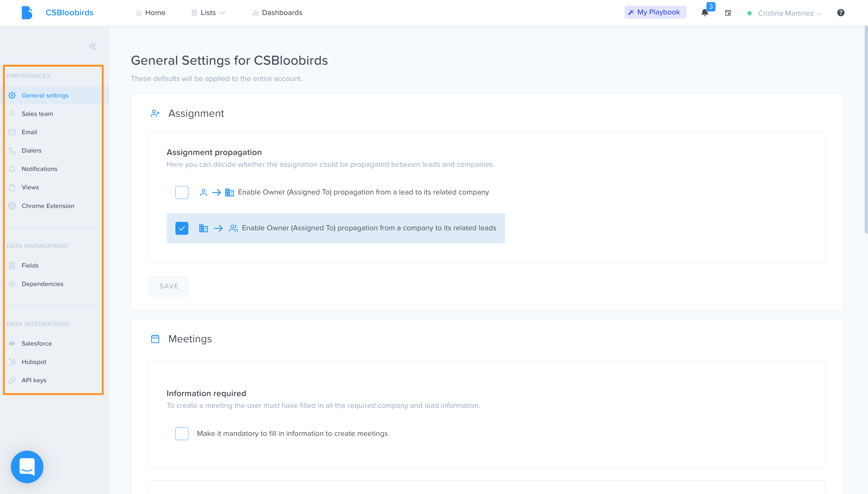Viewport: 868px width, 494px height.
Task: Click the chevron next to Lists
Action: (222, 13)
